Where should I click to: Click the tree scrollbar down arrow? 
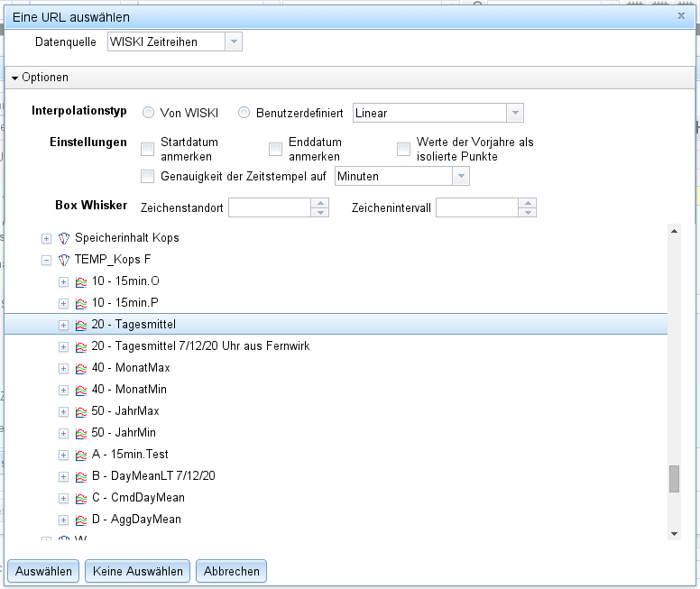point(674,534)
